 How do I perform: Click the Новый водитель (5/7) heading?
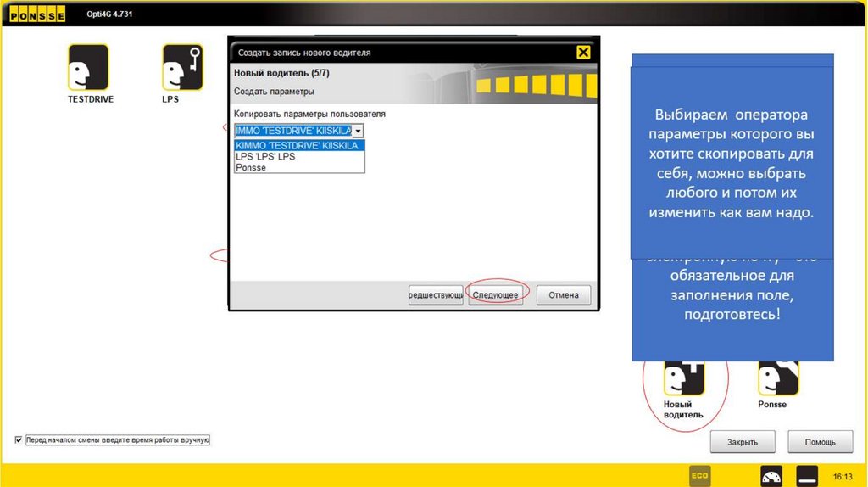click(281, 73)
